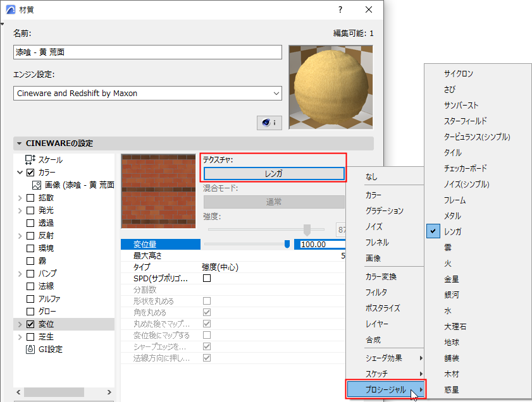Click the channel list horizontal scrollbar thumb
This screenshot has height=402, width=532.
tap(54, 392)
